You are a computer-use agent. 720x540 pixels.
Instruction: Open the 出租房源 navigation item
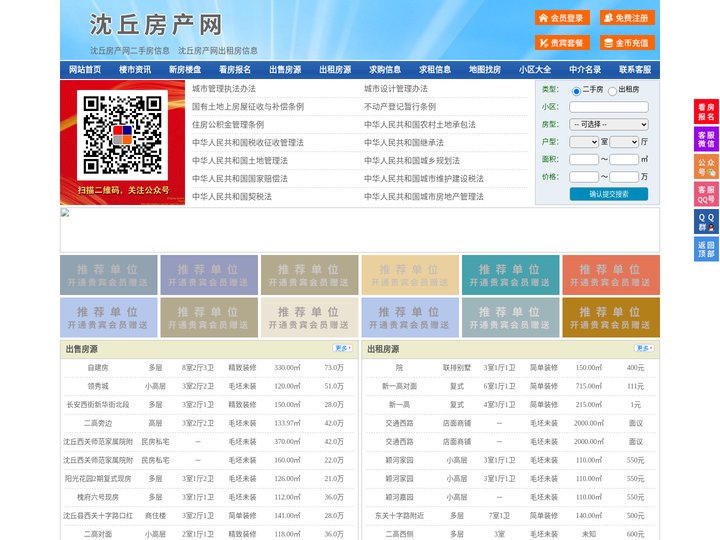[x=335, y=70]
